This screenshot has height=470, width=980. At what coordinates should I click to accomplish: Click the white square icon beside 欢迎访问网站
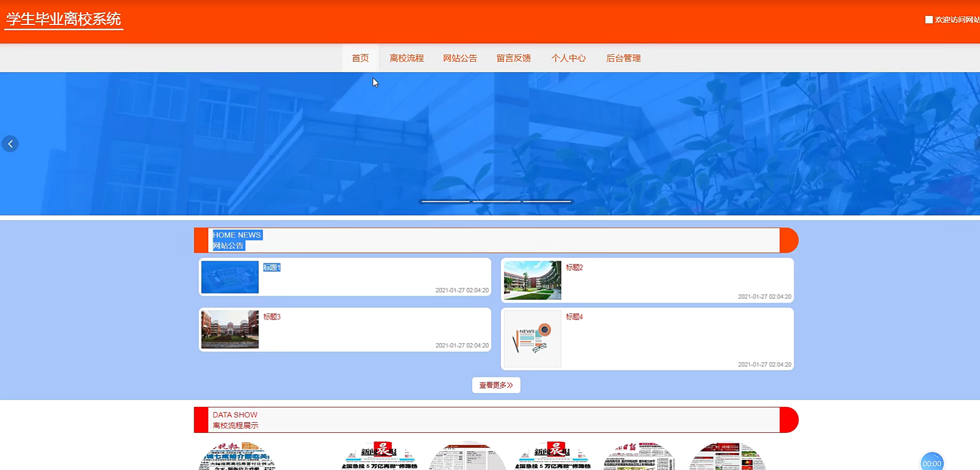tap(929, 20)
